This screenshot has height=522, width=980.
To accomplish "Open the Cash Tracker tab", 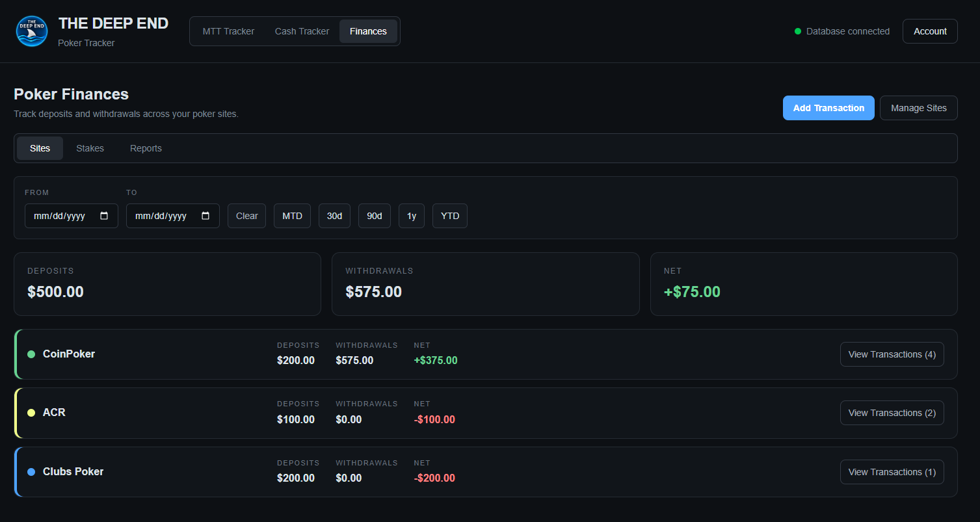I will pyautogui.click(x=302, y=31).
